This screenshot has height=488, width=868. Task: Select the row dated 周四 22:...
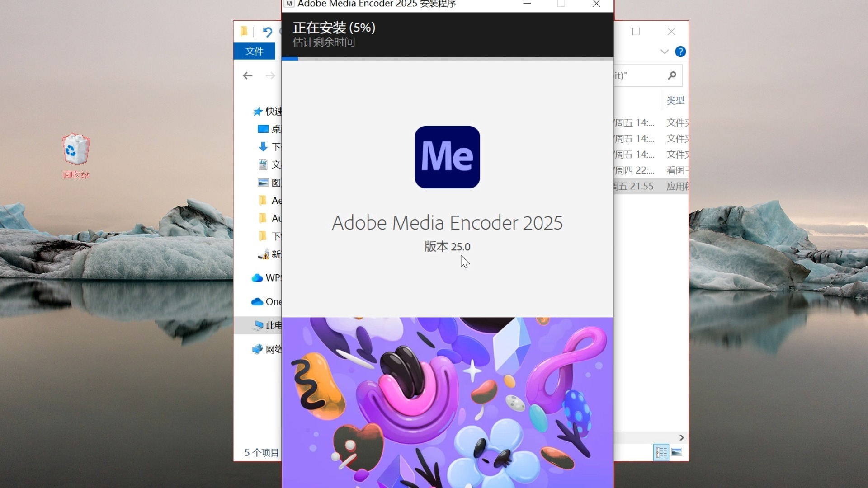tap(651, 170)
